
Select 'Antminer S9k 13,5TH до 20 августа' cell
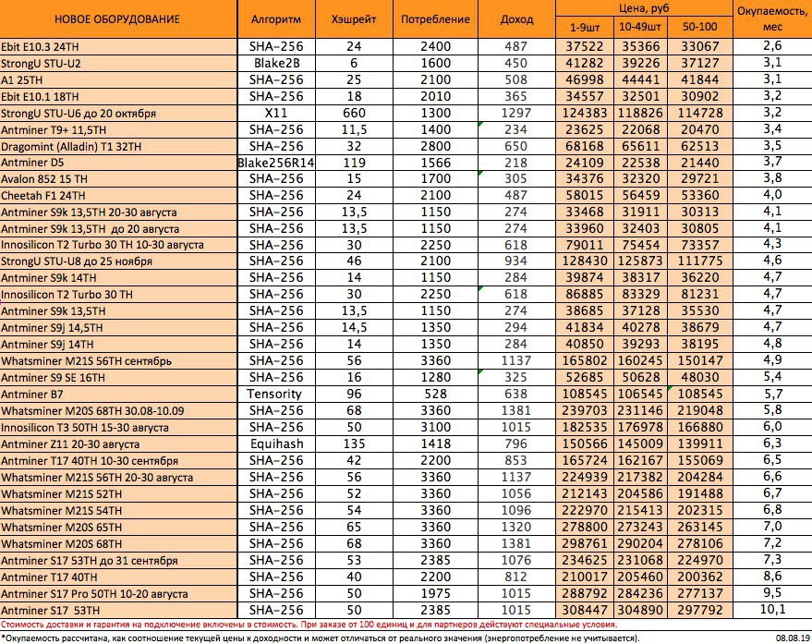(x=118, y=229)
